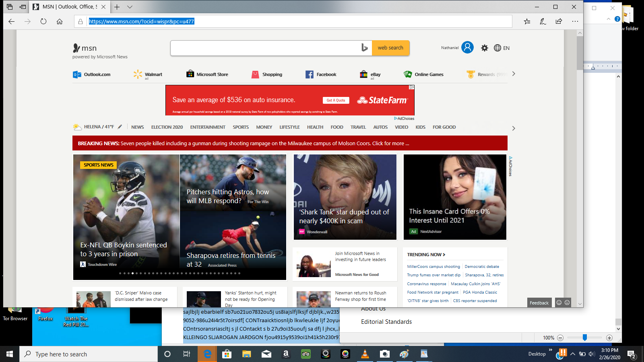Expand the Desktop toolbar chevron
Screen dimensions: 644x362
550,350
